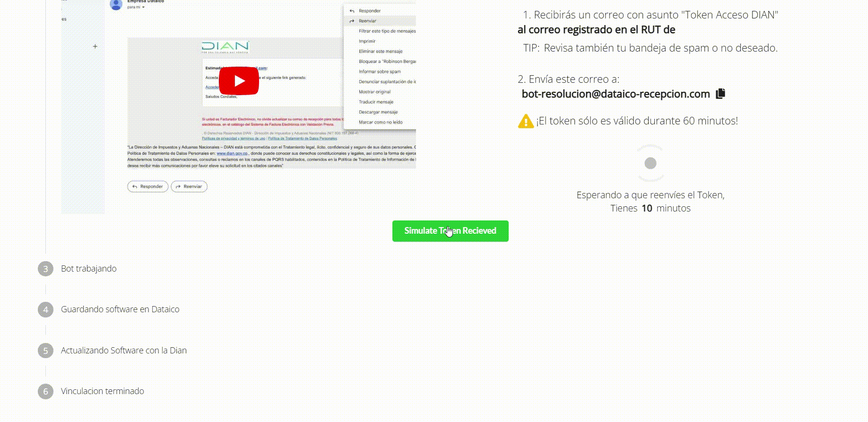Choose Marcar como no leído in menu
The image size is (868, 422).
click(381, 122)
